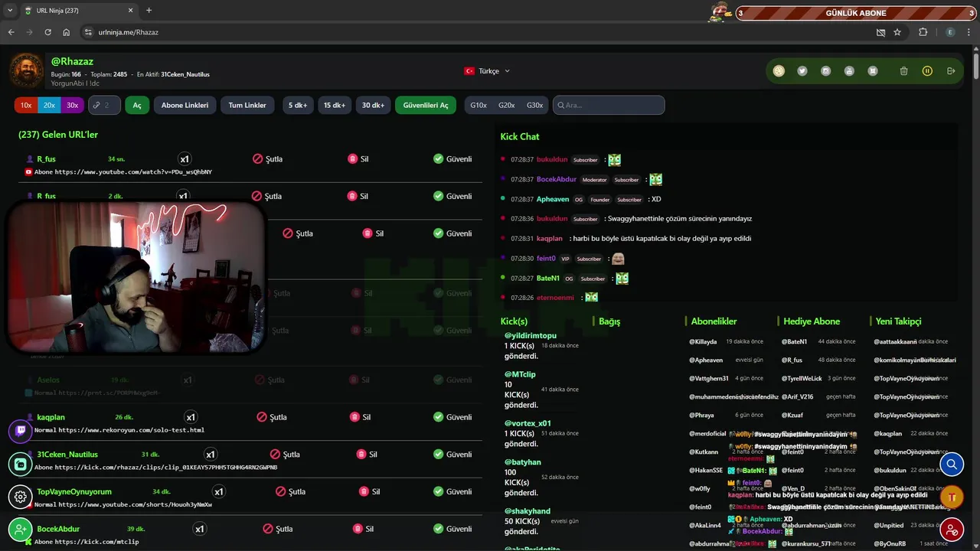Select the G10x filter tab
Image resolution: width=980 pixels, height=551 pixels.
pos(479,105)
